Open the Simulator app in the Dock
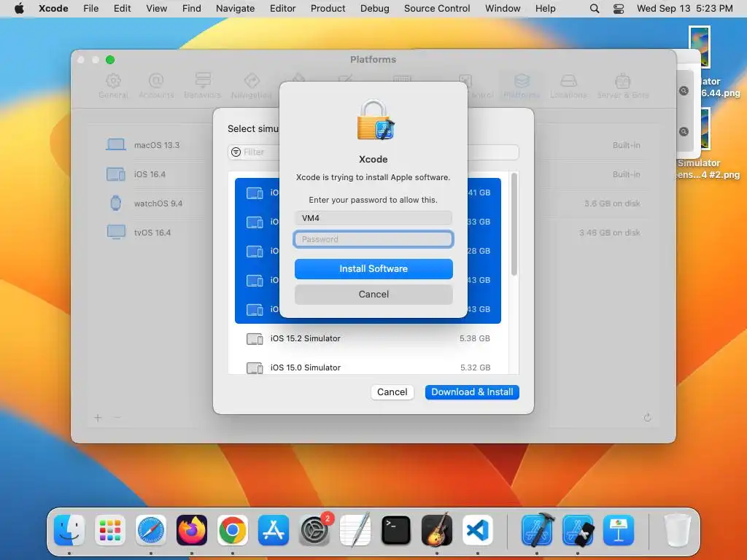 [x=578, y=530]
